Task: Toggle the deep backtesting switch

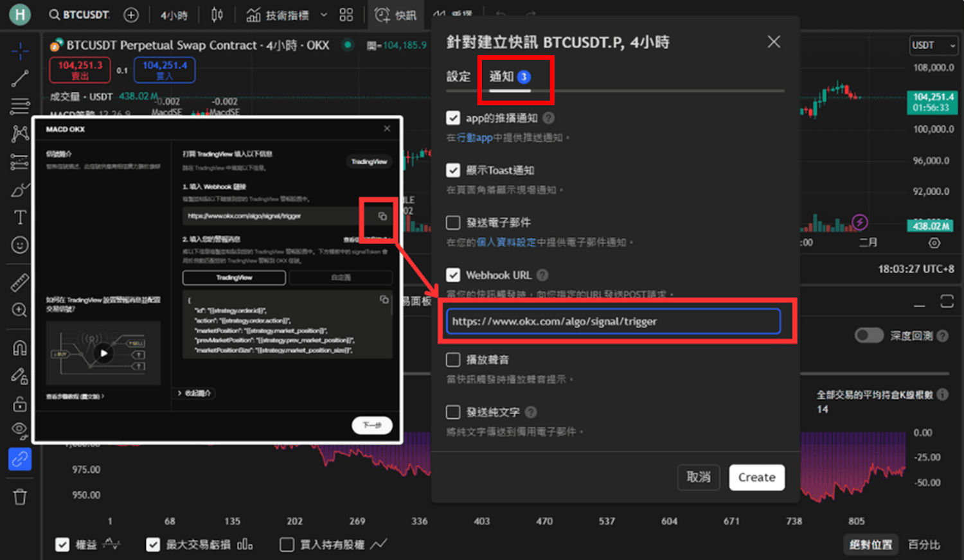Action: pos(869,335)
